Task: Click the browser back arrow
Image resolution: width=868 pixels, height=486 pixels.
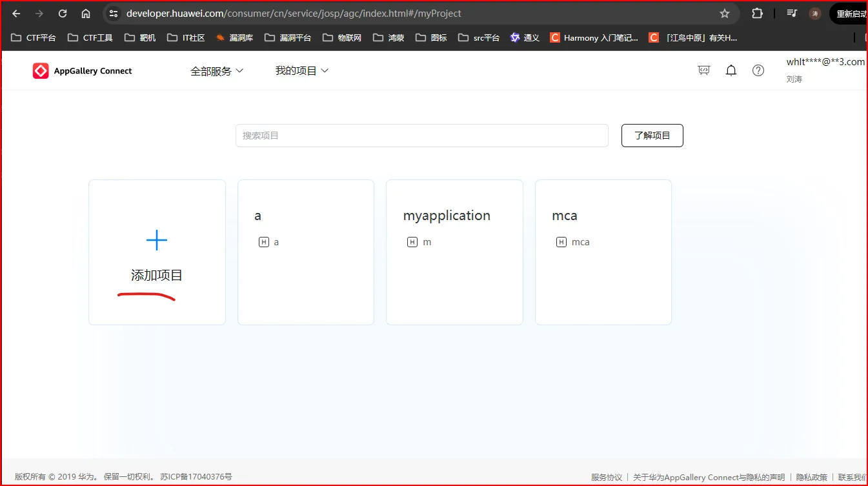Action: (x=17, y=14)
